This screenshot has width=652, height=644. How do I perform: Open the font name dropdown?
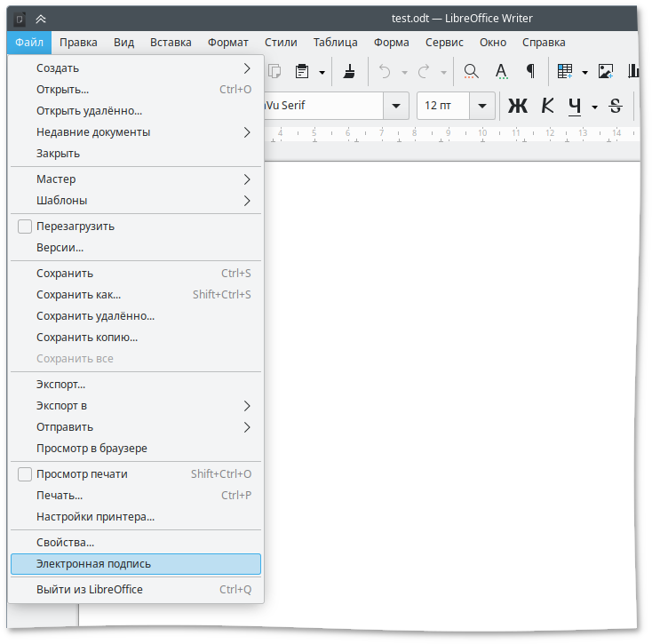pos(396,106)
